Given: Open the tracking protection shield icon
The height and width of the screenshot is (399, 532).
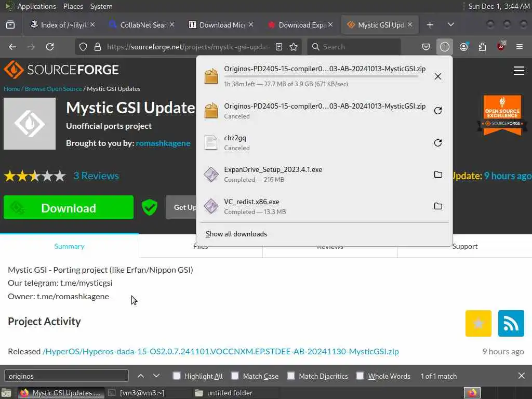Looking at the screenshot, I should click(x=83, y=47).
